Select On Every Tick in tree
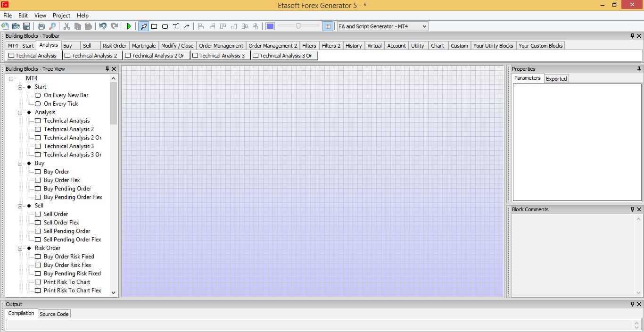644x332 pixels. 61,104
